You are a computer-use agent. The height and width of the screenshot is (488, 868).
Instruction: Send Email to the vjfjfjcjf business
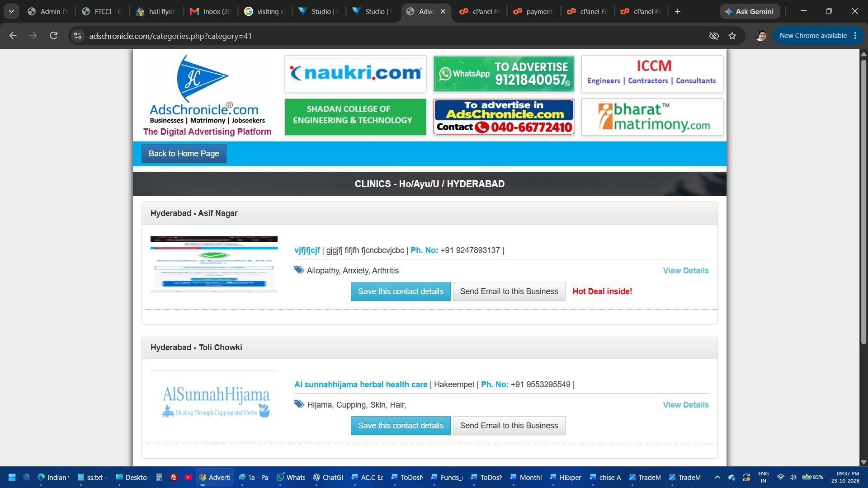[509, 291]
